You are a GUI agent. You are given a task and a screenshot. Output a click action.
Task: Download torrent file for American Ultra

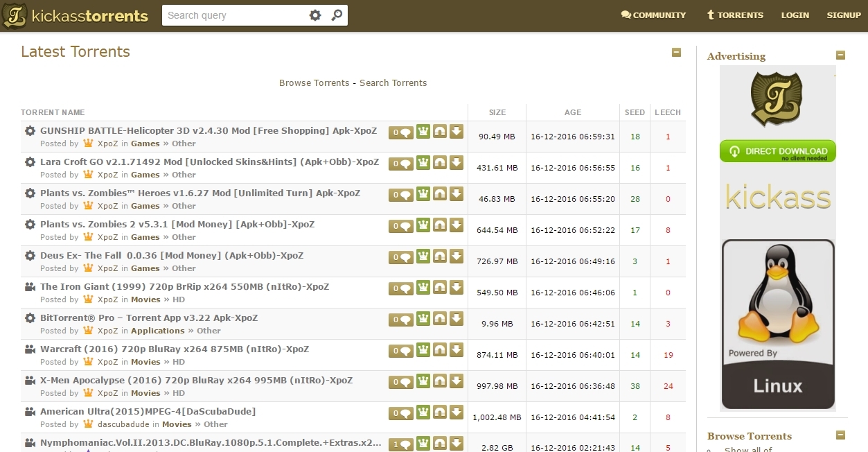[457, 412]
